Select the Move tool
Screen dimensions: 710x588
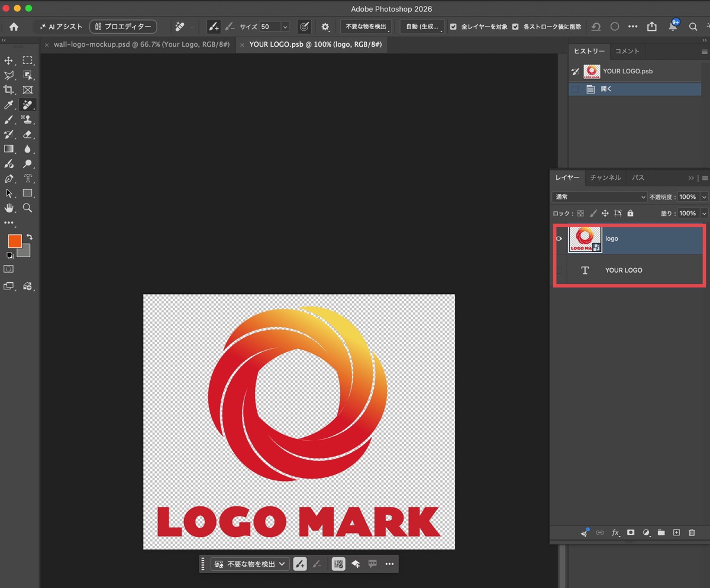click(x=9, y=60)
